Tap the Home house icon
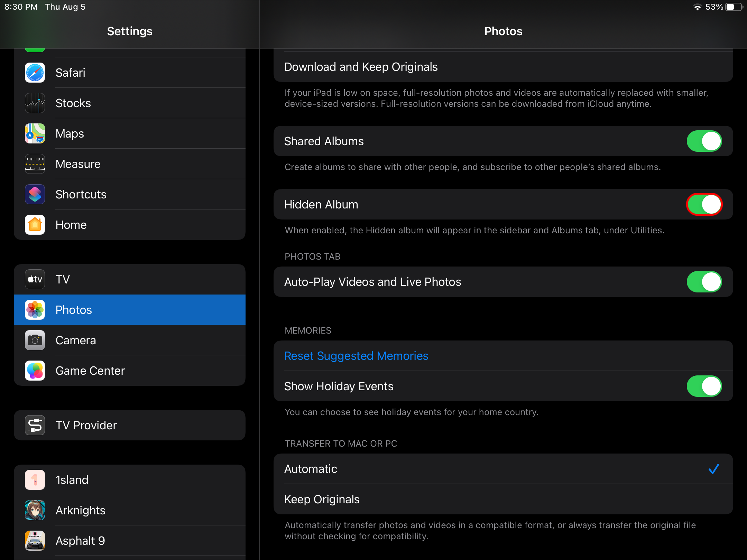This screenshot has width=747, height=560. [35, 225]
